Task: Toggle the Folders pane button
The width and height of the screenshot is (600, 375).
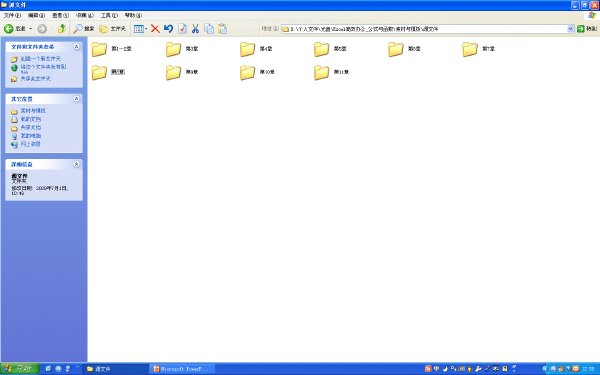Action: (x=112, y=29)
